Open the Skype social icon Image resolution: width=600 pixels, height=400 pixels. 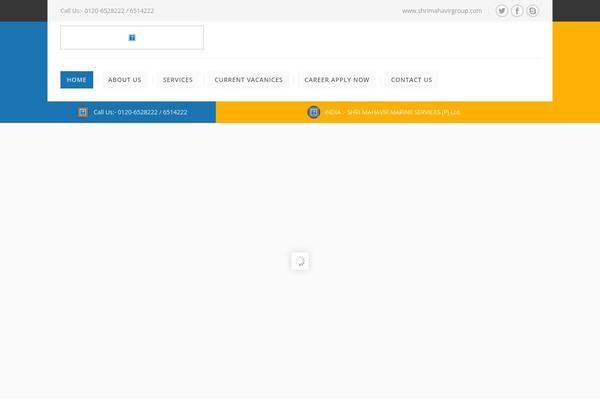click(532, 11)
